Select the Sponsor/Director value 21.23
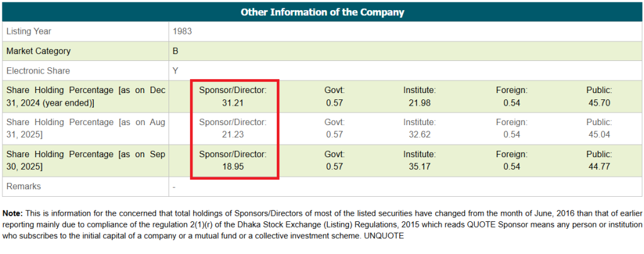This screenshot has width=644, height=254. (233, 134)
